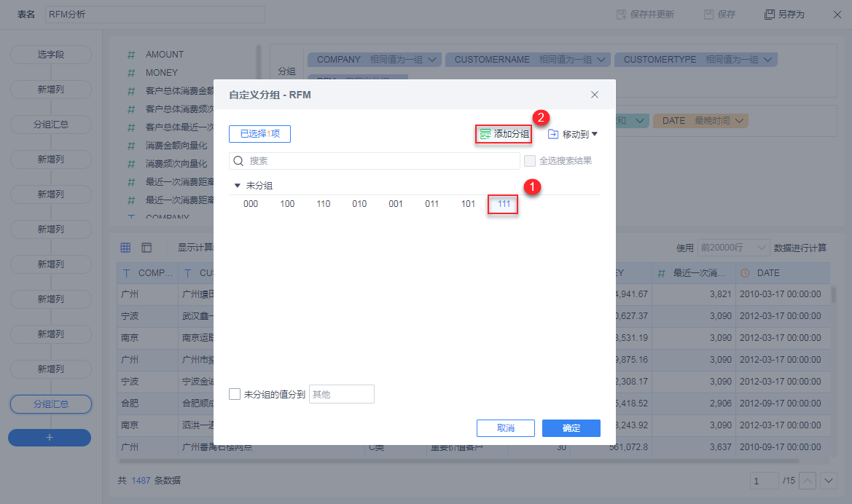Select value 011 in ungrouped list
The height and width of the screenshot is (504, 852).
click(432, 204)
